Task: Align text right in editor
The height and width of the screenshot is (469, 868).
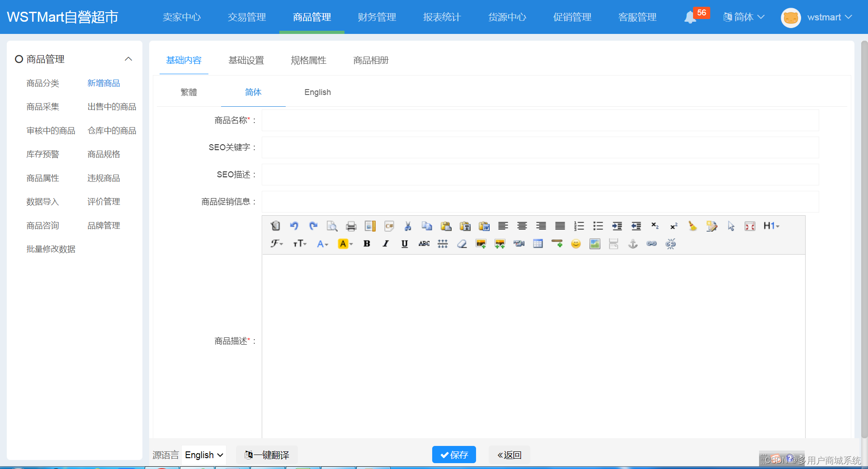Action: [541, 226]
